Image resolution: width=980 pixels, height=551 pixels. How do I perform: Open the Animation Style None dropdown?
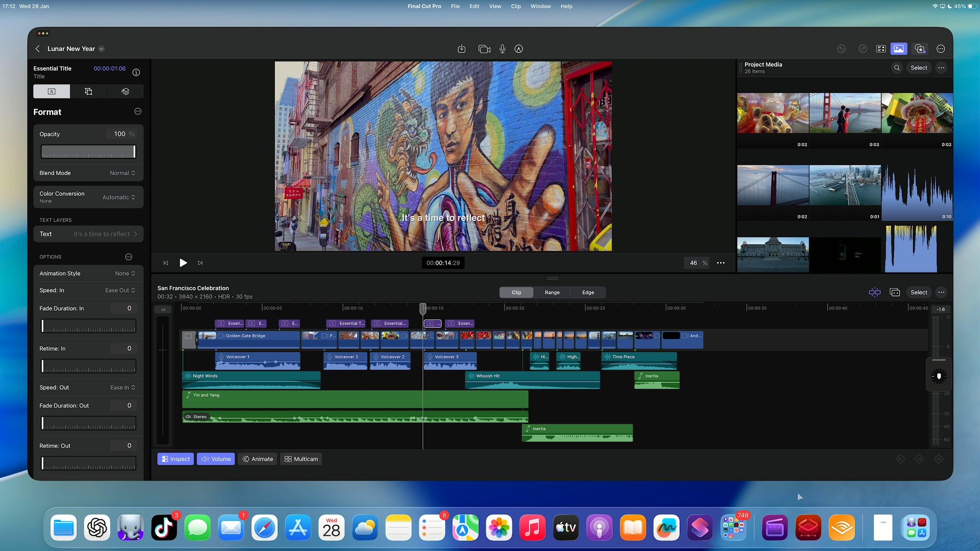point(125,273)
